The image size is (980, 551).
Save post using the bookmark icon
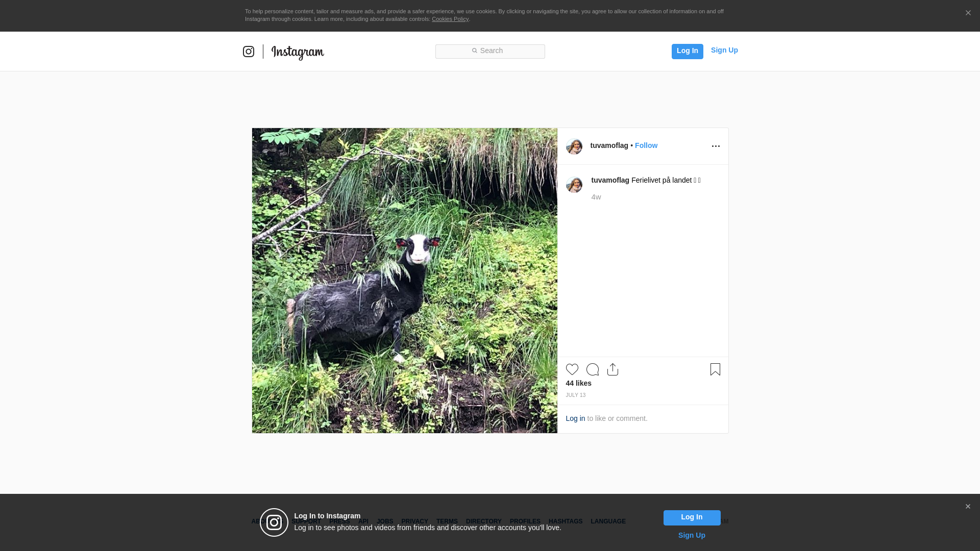click(x=715, y=369)
